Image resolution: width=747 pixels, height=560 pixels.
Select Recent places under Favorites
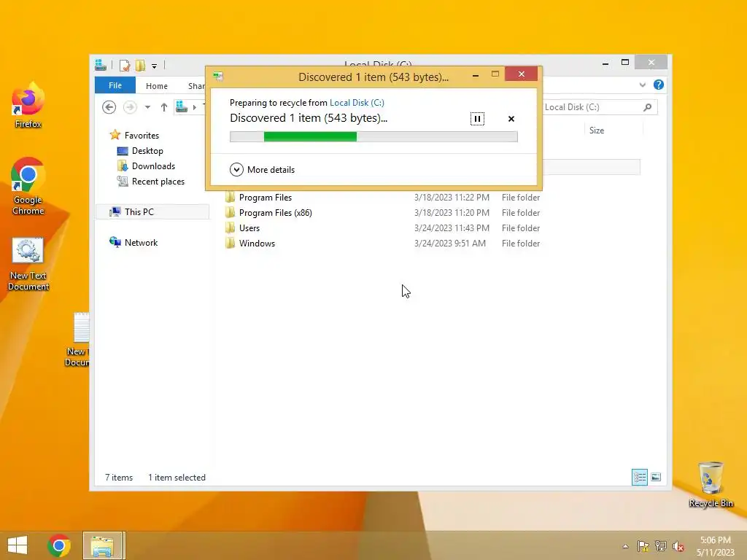[x=158, y=182]
